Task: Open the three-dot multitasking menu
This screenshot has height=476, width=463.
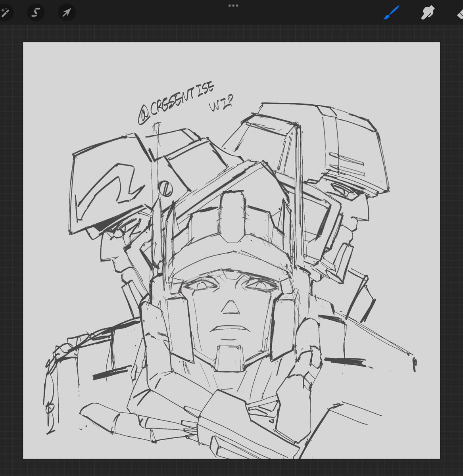Action: pos(233,6)
